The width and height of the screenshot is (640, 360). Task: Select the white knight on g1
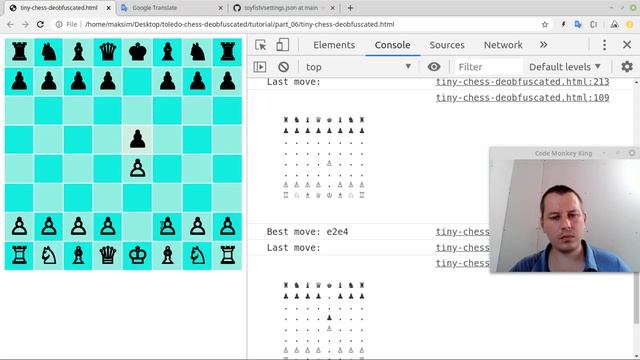198,256
